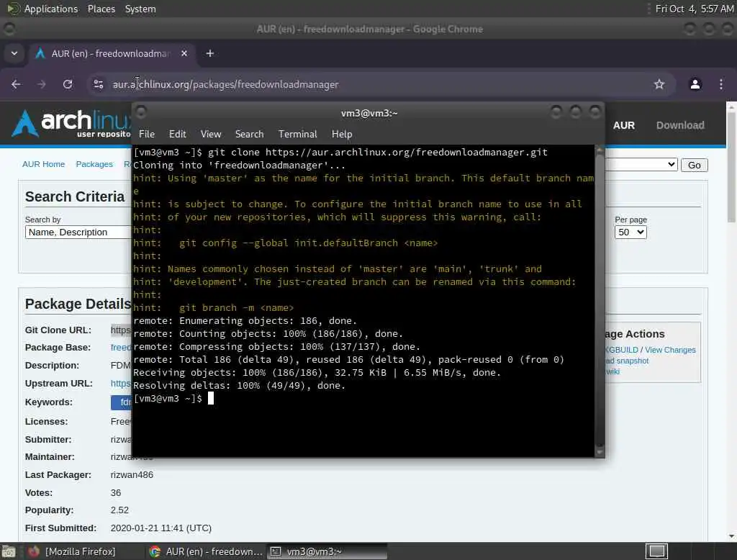Open the terminal File menu

coord(147,134)
